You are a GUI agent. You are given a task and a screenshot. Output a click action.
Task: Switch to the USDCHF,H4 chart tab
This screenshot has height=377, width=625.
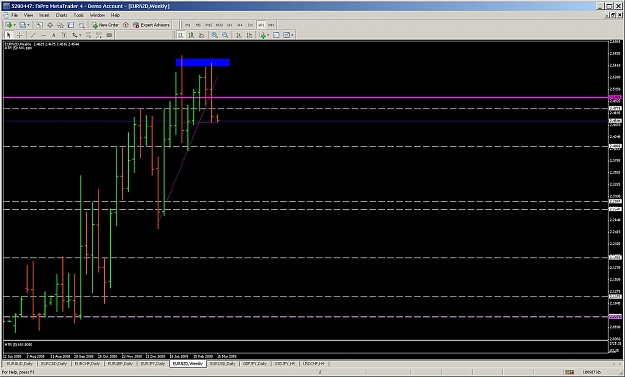[x=313, y=364]
